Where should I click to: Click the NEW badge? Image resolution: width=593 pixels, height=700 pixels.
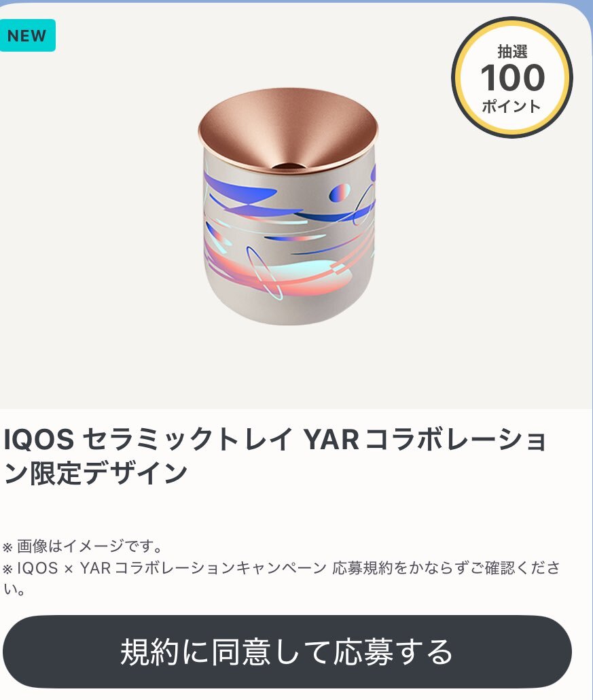(27, 35)
